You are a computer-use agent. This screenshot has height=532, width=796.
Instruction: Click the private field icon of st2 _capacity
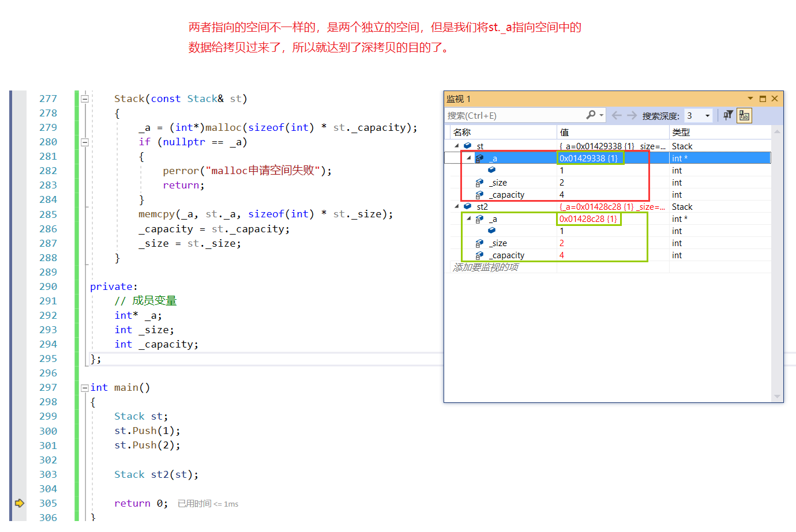click(x=479, y=255)
